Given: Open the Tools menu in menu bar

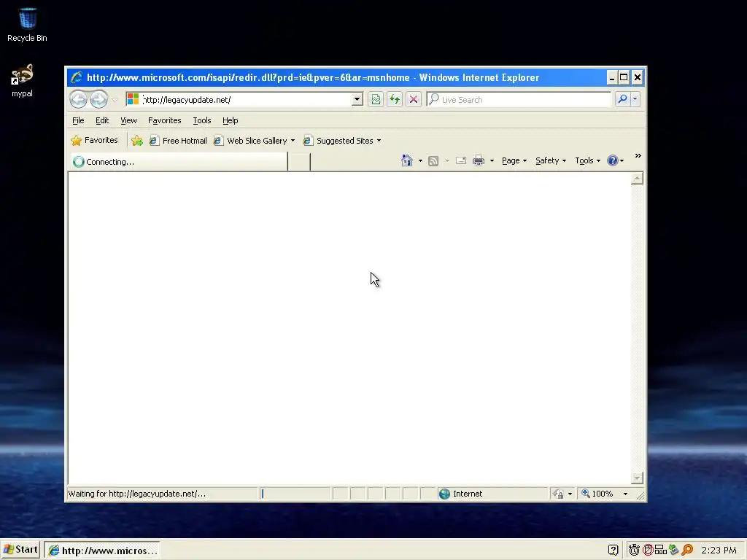Looking at the screenshot, I should pyautogui.click(x=201, y=120).
